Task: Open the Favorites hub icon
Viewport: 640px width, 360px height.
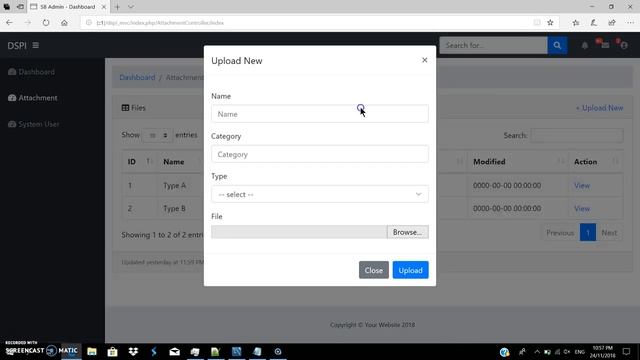Action: (576, 23)
